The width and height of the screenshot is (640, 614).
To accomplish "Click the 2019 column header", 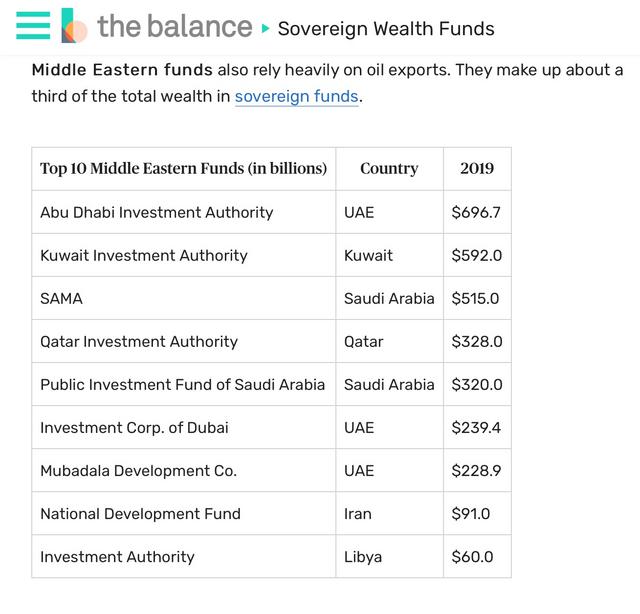I will coord(477,169).
